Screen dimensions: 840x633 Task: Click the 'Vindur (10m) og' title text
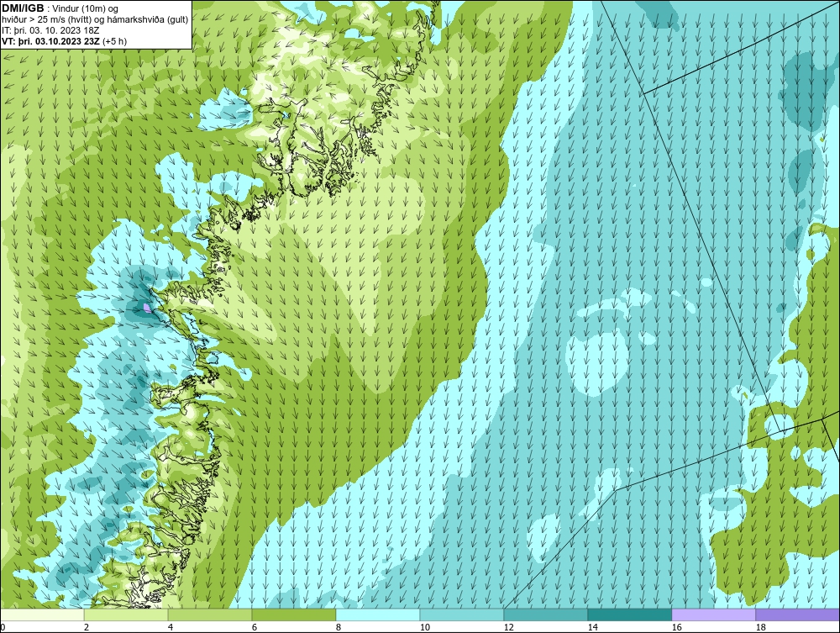(85, 8)
